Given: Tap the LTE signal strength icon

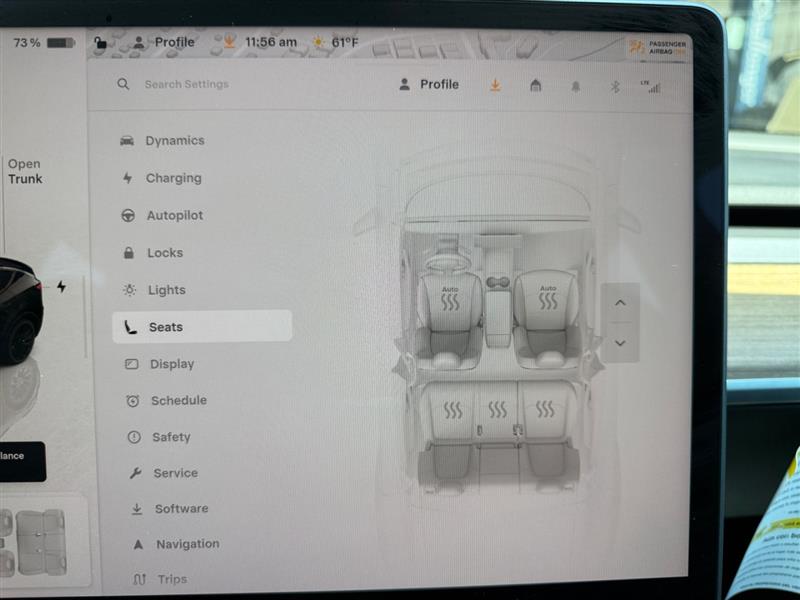Looking at the screenshot, I should [x=652, y=87].
